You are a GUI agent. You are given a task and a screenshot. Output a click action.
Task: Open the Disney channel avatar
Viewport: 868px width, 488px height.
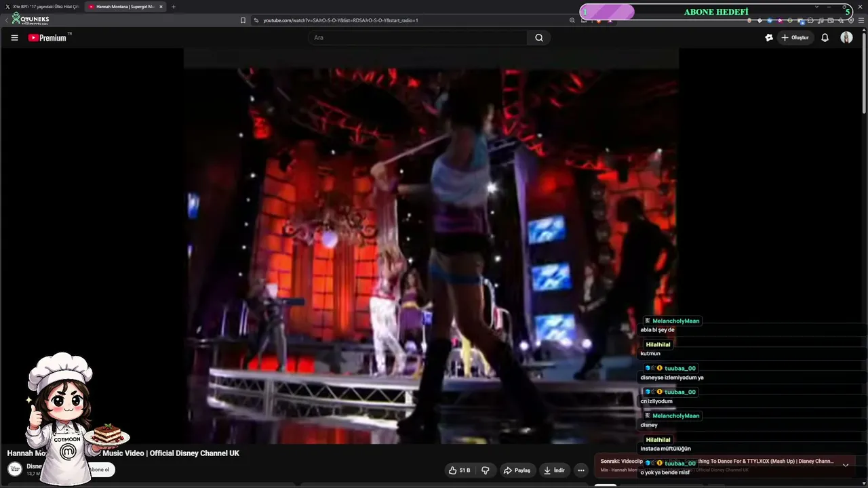(x=14, y=468)
